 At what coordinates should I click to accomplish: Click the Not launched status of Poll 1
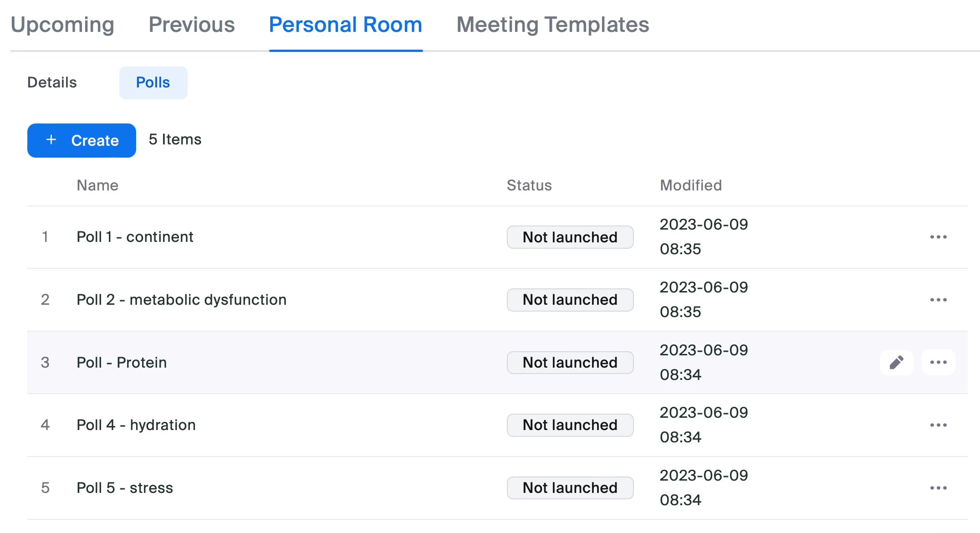[570, 237]
